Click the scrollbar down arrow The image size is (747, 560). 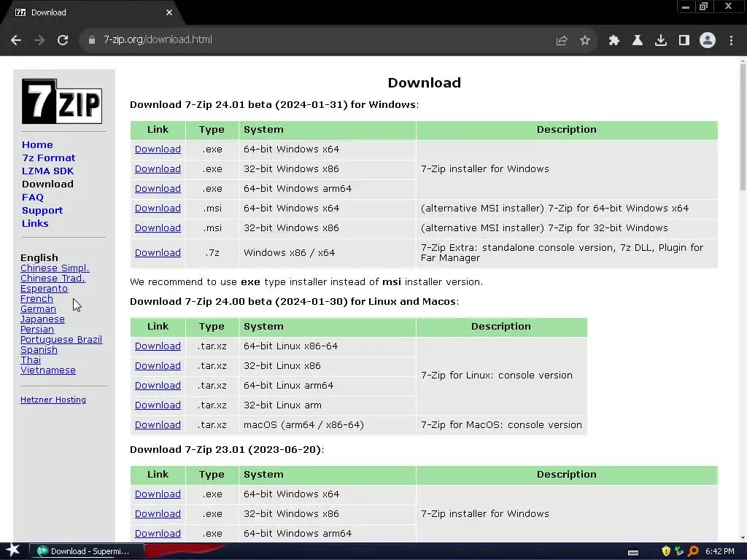pyautogui.click(x=743, y=538)
